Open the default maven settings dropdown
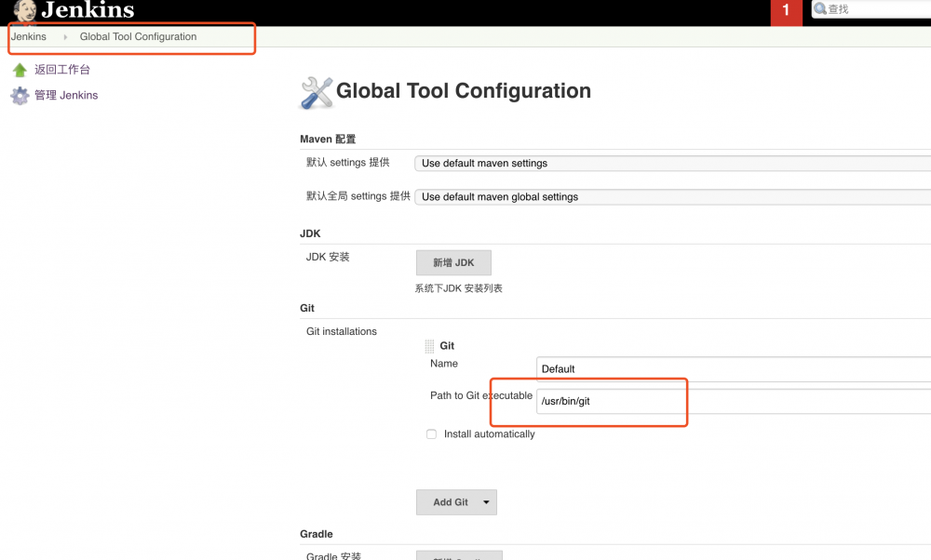Screen dimensions: 931x560 (x=673, y=163)
